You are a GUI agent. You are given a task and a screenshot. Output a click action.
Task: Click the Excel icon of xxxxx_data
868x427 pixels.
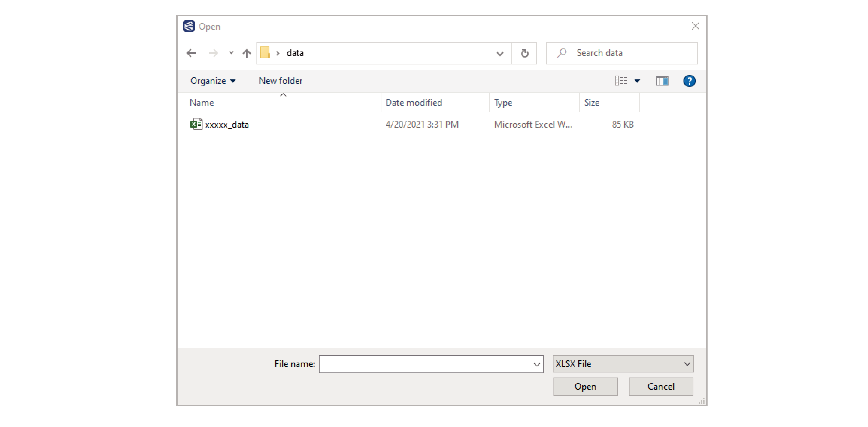[x=196, y=124]
